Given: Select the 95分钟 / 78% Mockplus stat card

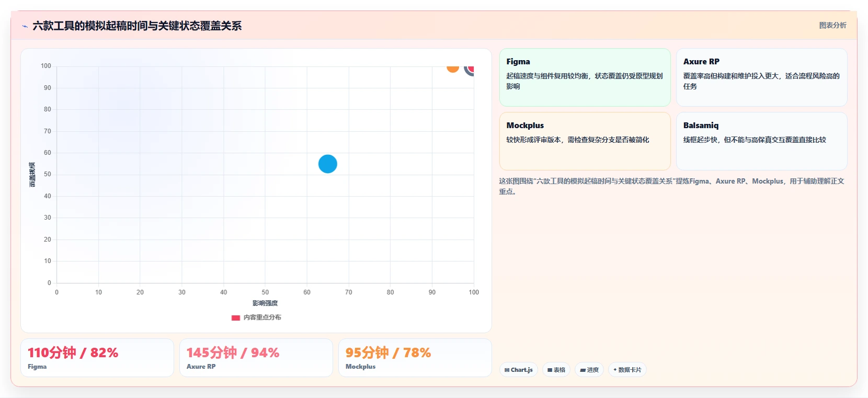Looking at the screenshot, I should point(415,358).
